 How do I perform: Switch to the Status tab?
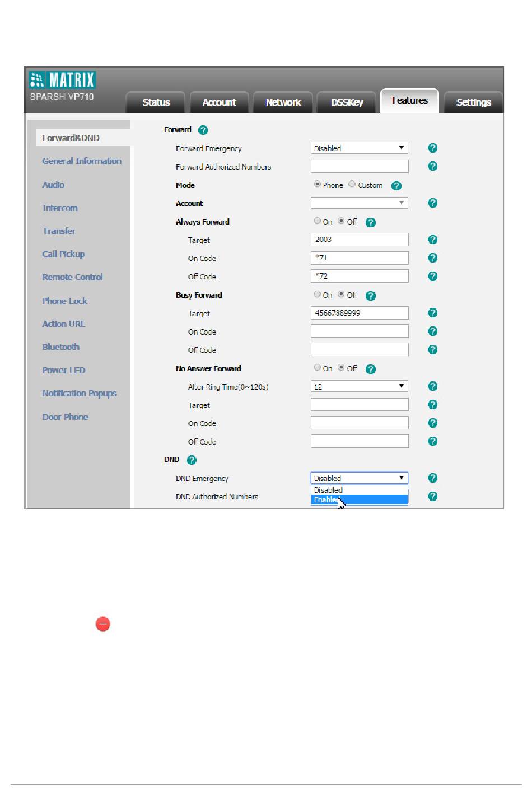(156, 102)
